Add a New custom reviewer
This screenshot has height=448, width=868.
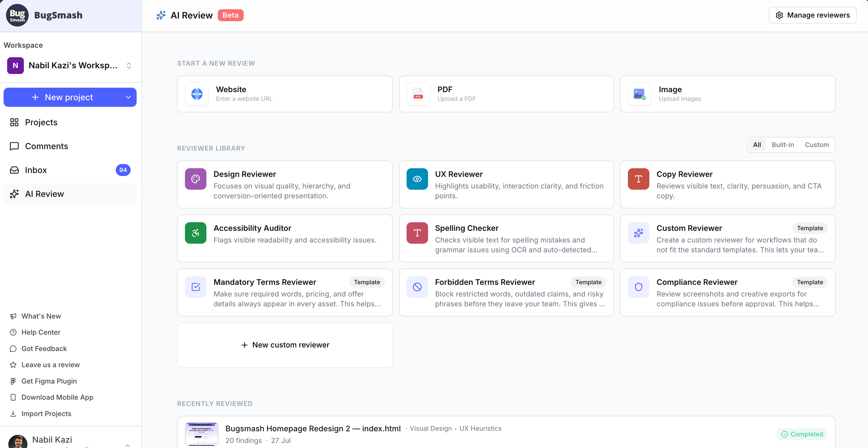coord(285,345)
